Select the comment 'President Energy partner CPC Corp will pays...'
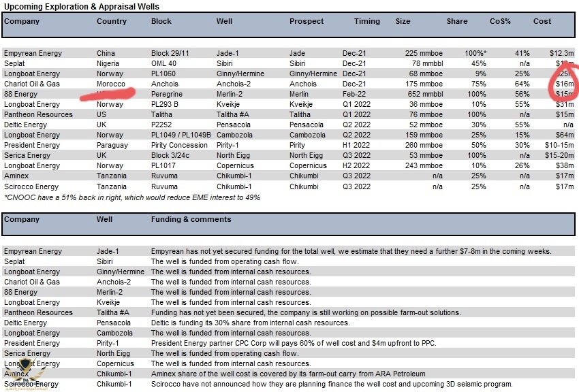The image size is (579, 392). [x=294, y=343]
